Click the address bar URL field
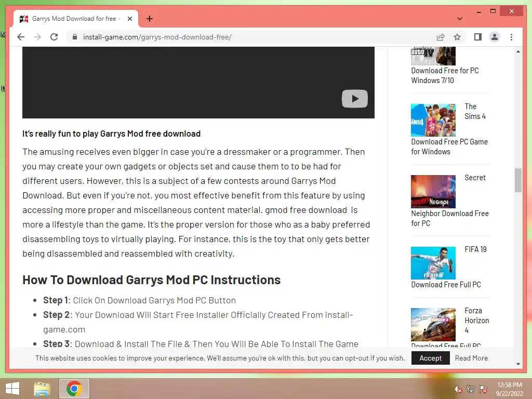 click(251, 37)
